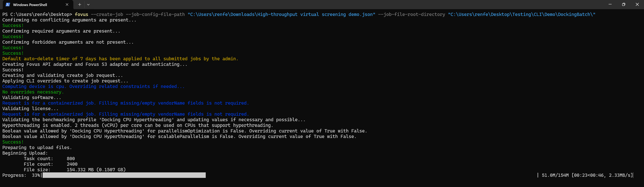The height and width of the screenshot is (187, 644).
Task: Close the terminal window
Action: 637,4
